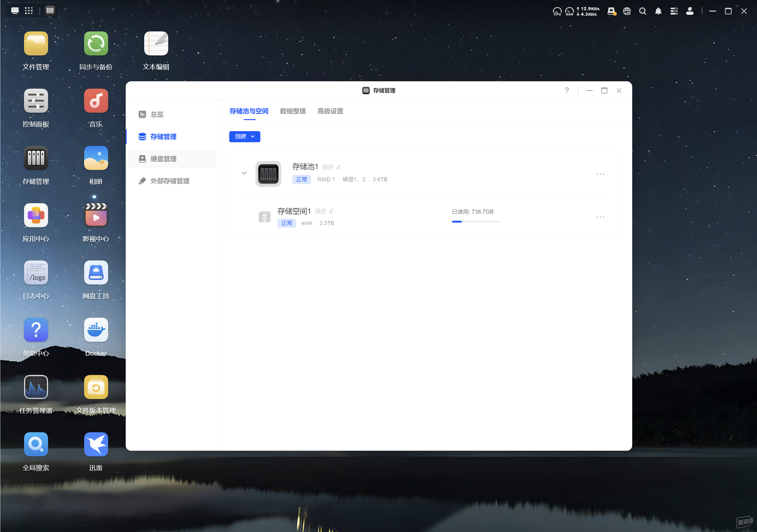Screen dimensions: 757x532
Task: Click the 存储池1 title
Action: [x=305, y=167]
